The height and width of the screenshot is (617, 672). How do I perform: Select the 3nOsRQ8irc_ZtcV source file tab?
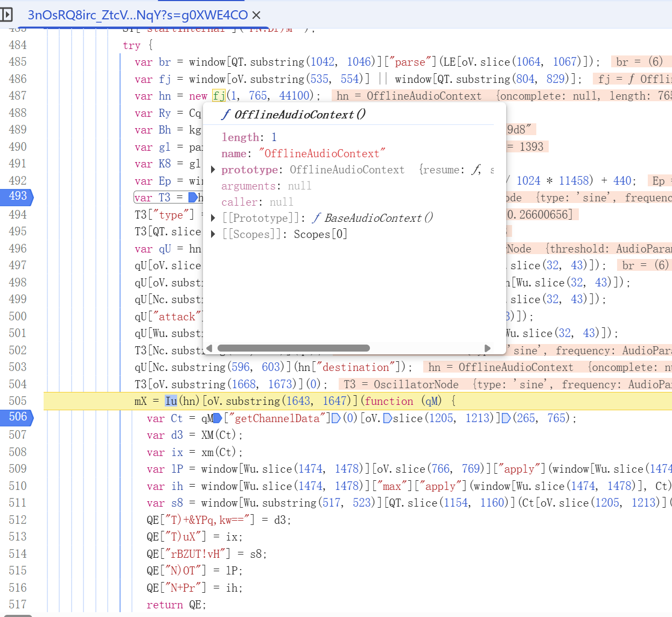(x=137, y=15)
